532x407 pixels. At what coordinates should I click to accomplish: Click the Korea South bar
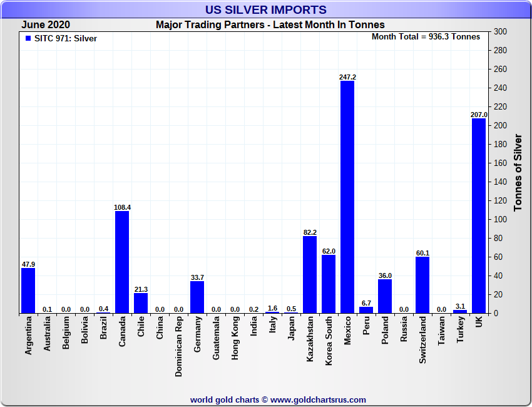[x=329, y=284]
